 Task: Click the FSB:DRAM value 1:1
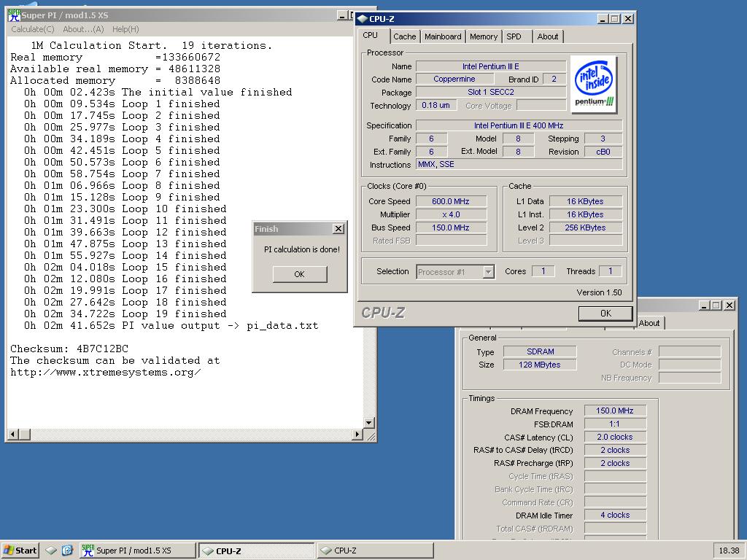(x=615, y=424)
